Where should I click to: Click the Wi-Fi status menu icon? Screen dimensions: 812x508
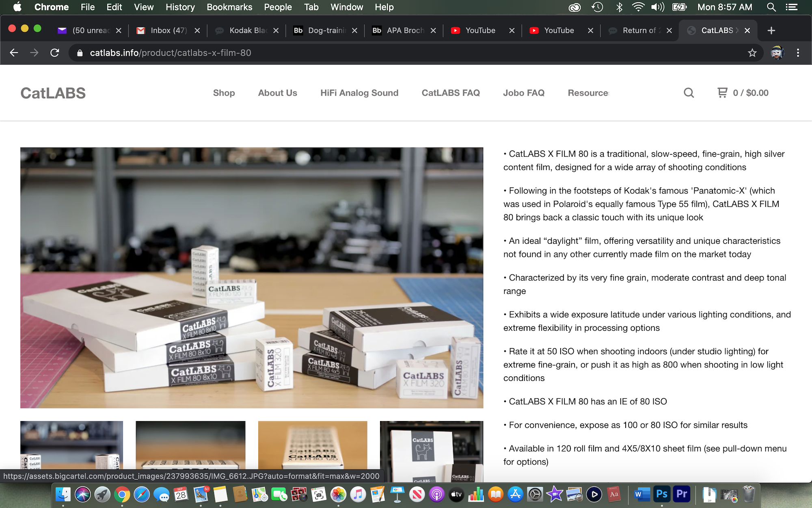click(x=638, y=7)
